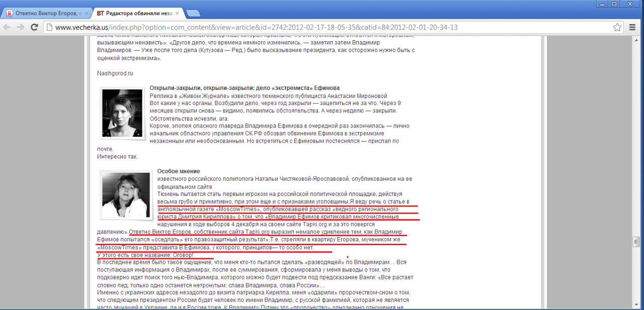Switch to the 'Ответно Виктор Егоров' tab
644x310 pixels.
[x=47, y=13]
